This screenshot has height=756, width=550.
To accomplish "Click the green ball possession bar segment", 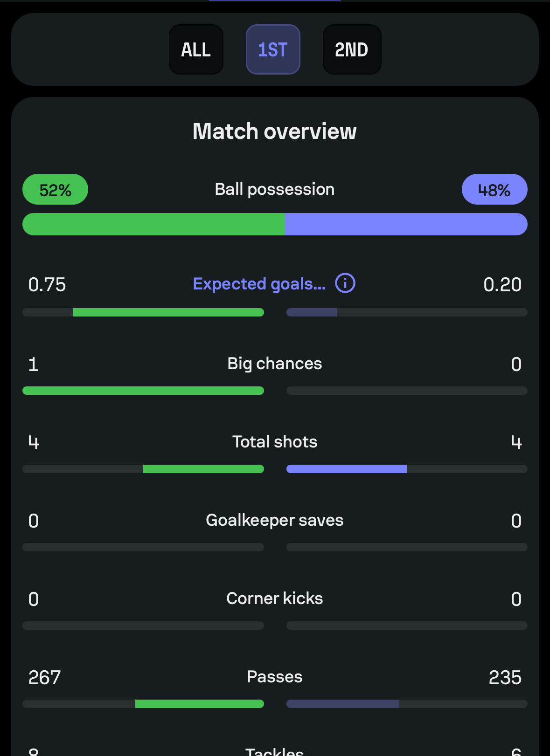I will tap(154, 224).
